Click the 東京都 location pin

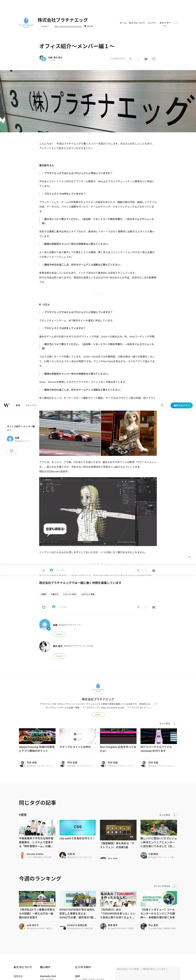(x=85, y=27)
